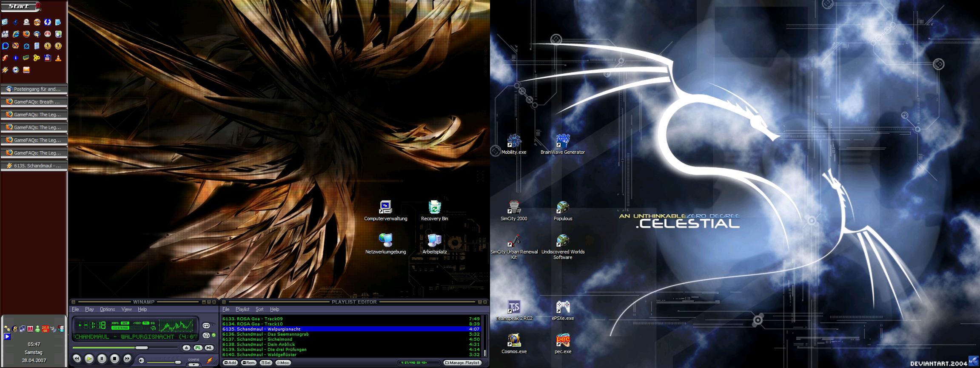
Task: Open the Misc dropdown in Playlist Editor
Action: click(283, 363)
